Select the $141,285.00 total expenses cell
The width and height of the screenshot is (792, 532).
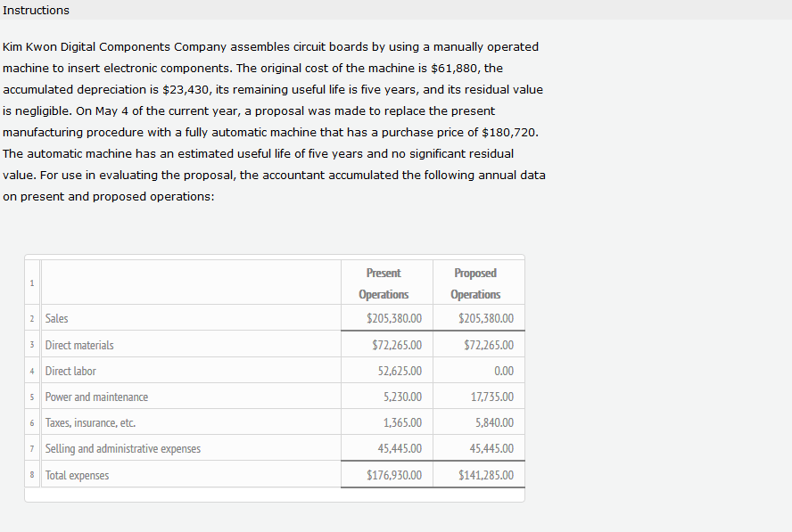[x=479, y=474]
